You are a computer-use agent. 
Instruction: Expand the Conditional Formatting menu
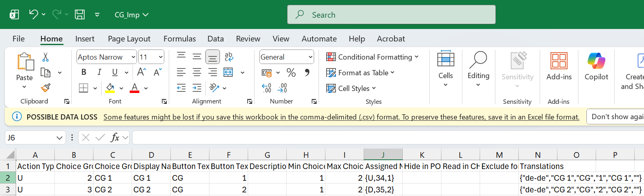point(373,57)
